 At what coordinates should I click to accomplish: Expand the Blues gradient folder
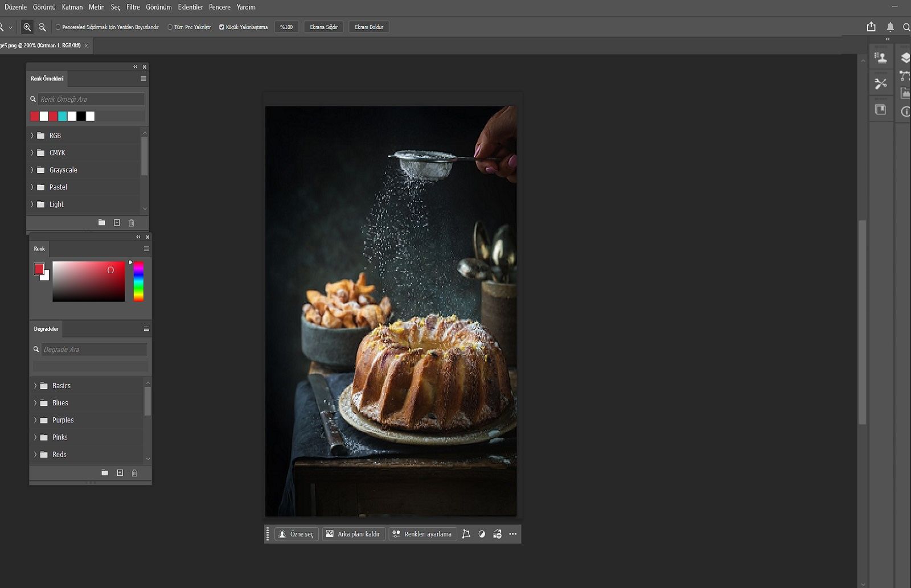pyautogui.click(x=35, y=402)
